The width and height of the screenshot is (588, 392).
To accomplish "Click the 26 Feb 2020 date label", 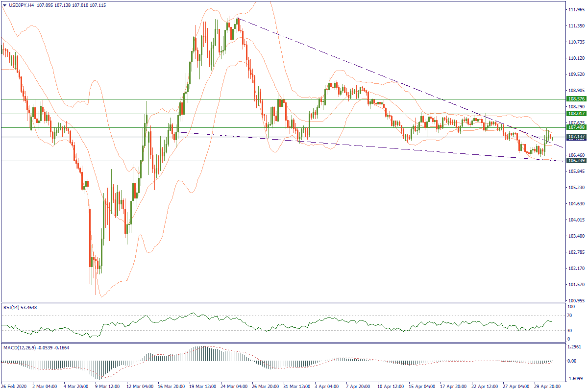I will click(15, 387).
